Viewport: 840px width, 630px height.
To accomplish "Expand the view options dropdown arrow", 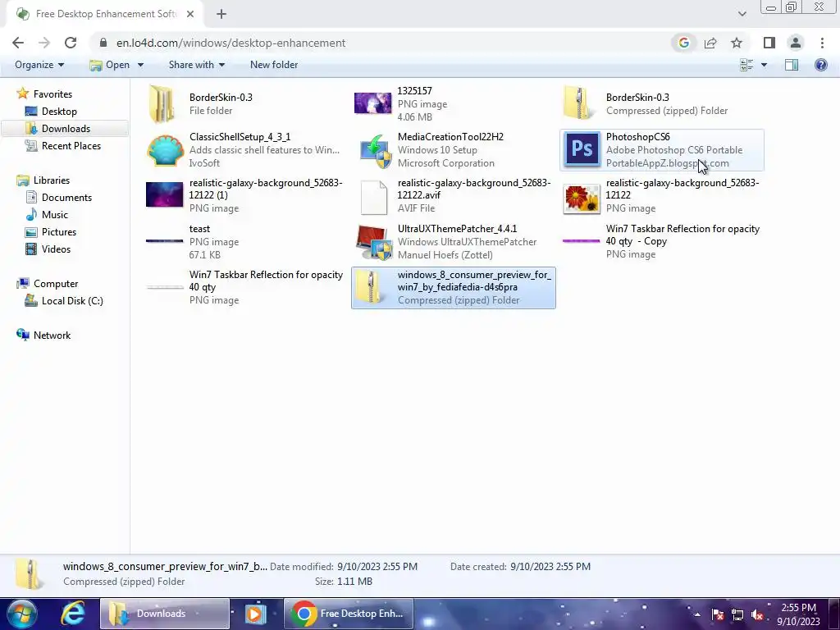I will point(764,65).
